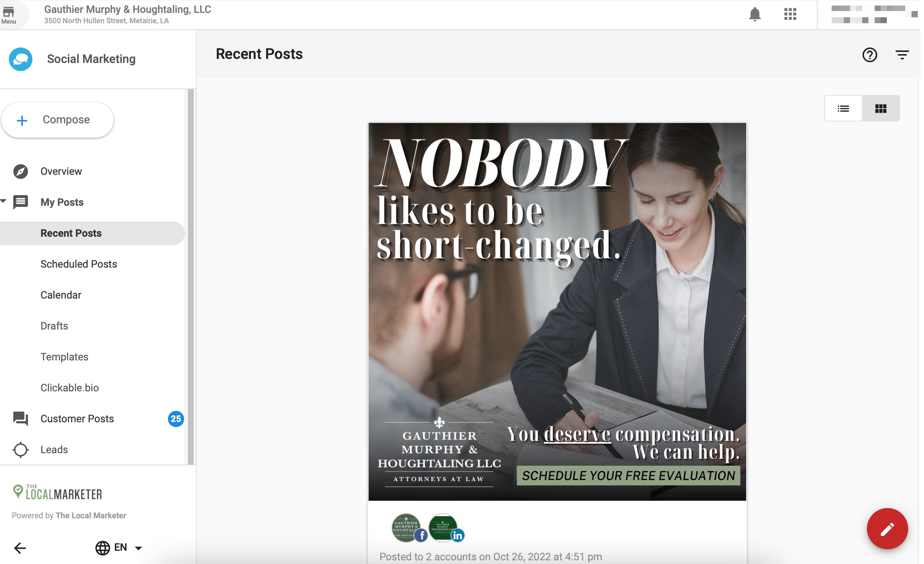Click the 25 badge on Customer Posts
Image resolution: width=924 pixels, height=564 pixels.
(176, 420)
